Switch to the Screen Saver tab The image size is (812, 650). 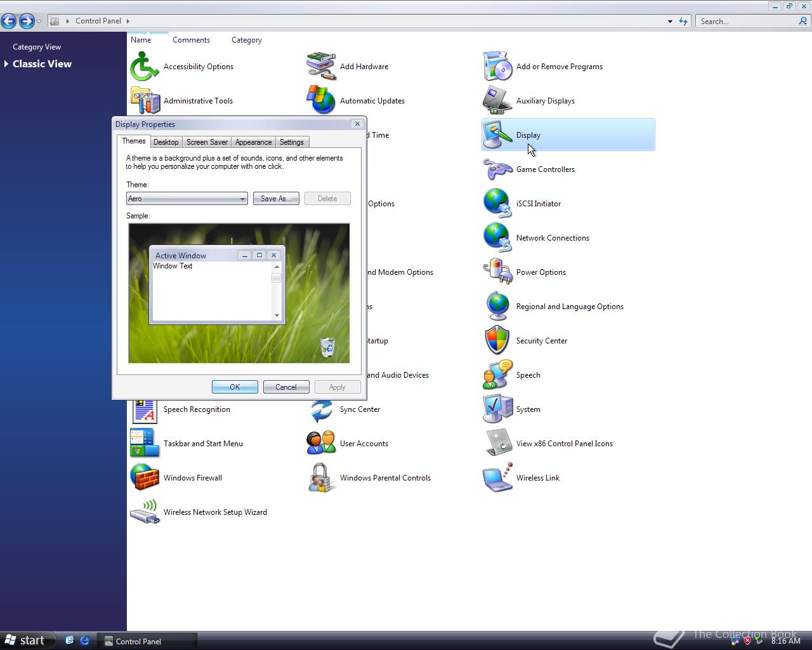pos(207,142)
